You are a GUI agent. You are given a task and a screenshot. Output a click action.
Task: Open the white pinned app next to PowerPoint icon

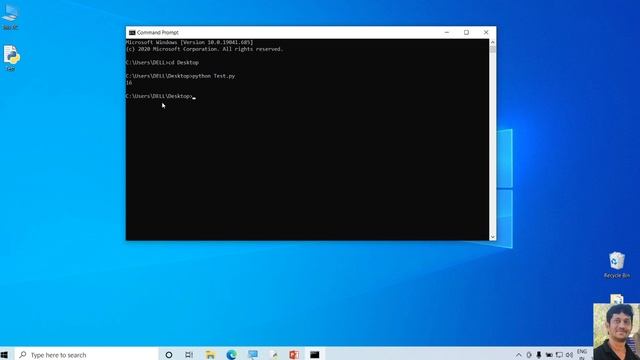[x=275, y=355]
